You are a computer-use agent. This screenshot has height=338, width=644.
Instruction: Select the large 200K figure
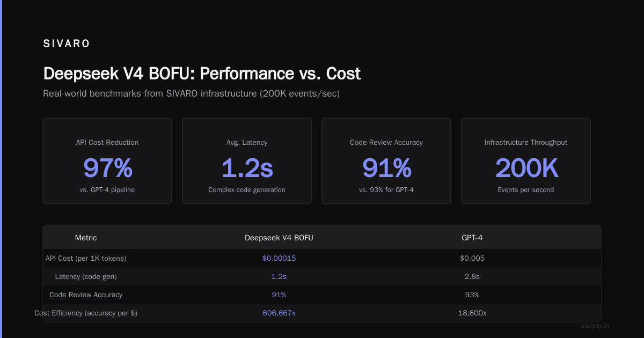coord(526,168)
